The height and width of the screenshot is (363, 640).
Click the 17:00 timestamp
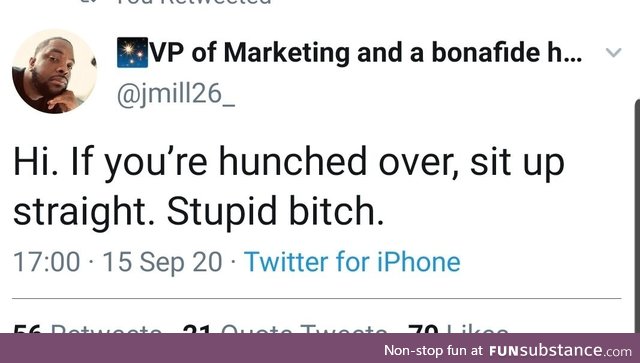pos(47,262)
